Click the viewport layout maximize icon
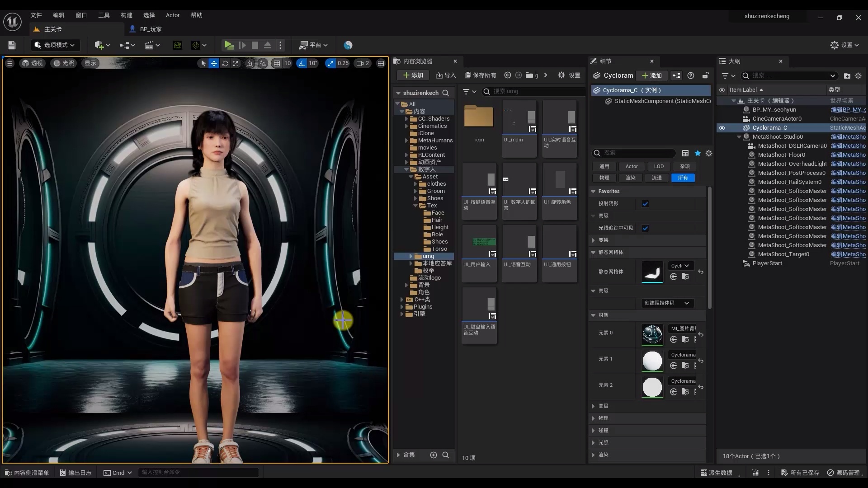Screen dimensions: 868x488 [381, 63]
